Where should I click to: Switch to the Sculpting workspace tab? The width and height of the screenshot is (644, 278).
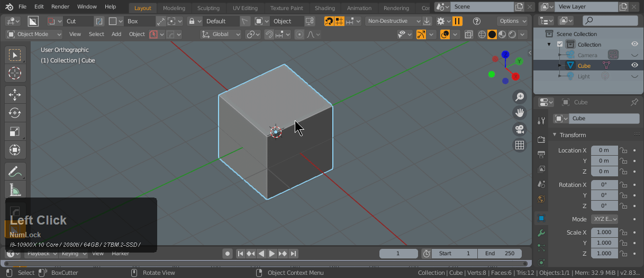[x=208, y=8]
